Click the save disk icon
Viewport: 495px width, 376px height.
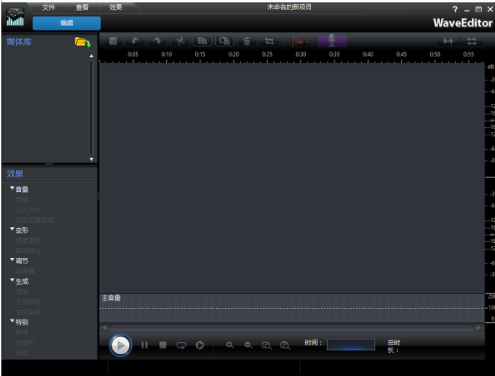[113, 41]
